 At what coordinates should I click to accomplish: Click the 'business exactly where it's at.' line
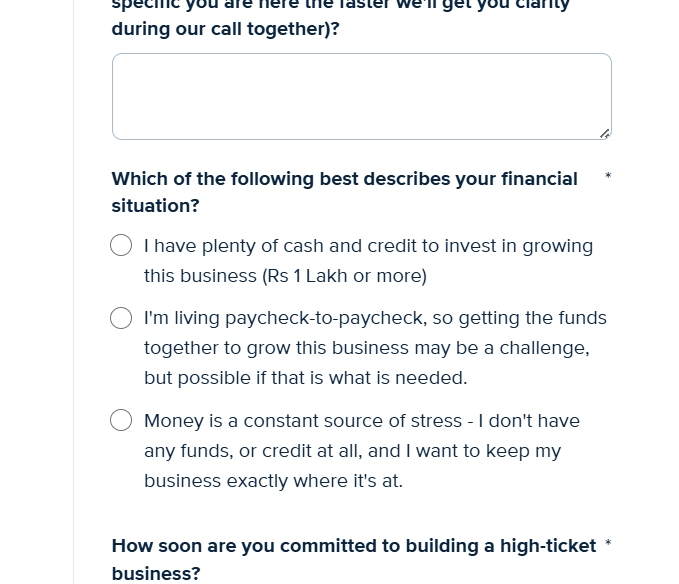(273, 481)
